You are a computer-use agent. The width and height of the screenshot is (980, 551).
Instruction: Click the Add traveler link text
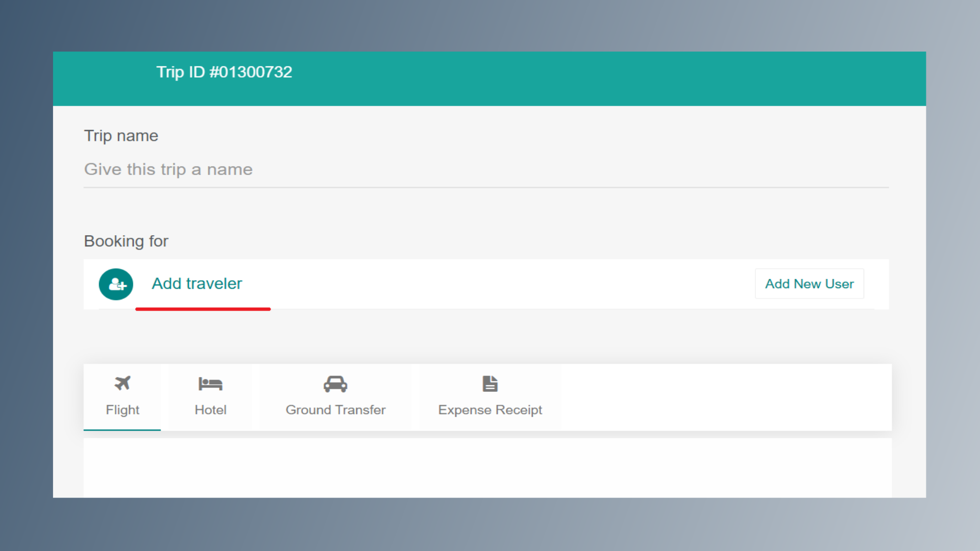click(197, 284)
